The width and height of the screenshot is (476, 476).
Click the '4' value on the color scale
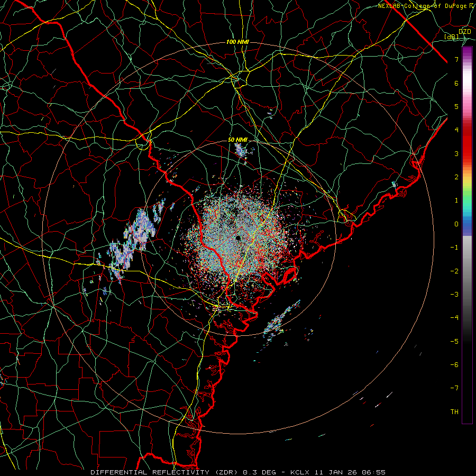point(456,130)
